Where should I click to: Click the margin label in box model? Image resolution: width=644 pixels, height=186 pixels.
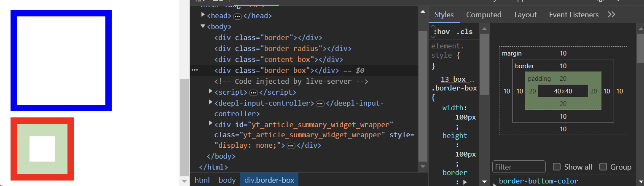tap(512, 53)
